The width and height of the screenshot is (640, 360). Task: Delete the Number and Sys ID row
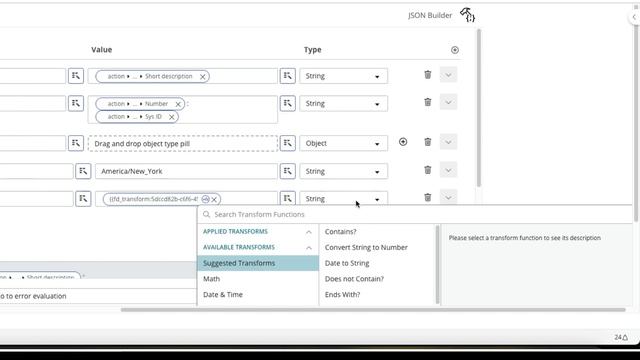tap(428, 102)
